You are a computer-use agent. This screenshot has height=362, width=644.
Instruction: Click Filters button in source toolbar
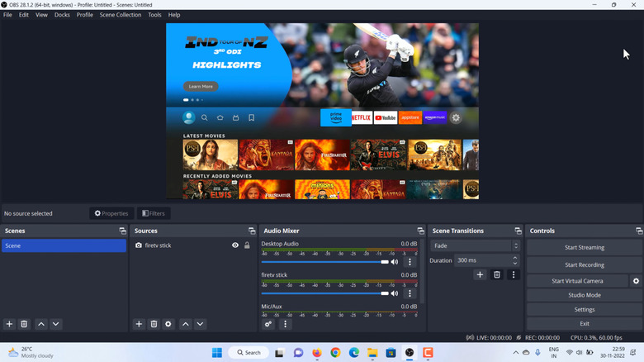tap(154, 213)
